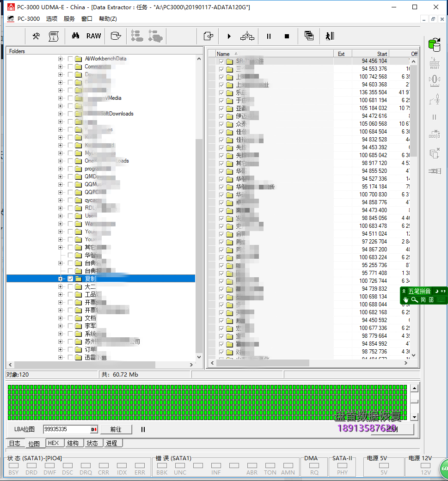Switch to the HEX tab
The width and height of the screenshot is (448, 481).
tap(55, 443)
